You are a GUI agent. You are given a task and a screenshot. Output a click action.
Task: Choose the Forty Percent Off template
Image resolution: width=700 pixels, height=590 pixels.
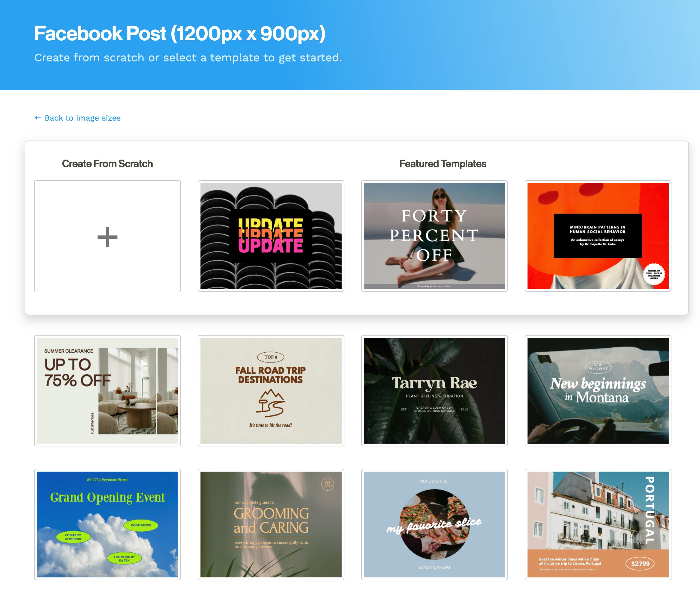coord(434,236)
